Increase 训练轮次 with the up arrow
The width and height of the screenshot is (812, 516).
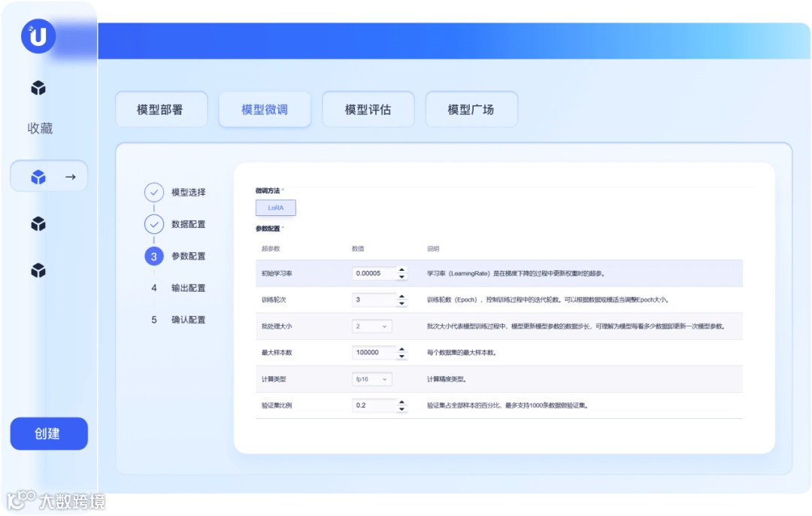click(401, 296)
